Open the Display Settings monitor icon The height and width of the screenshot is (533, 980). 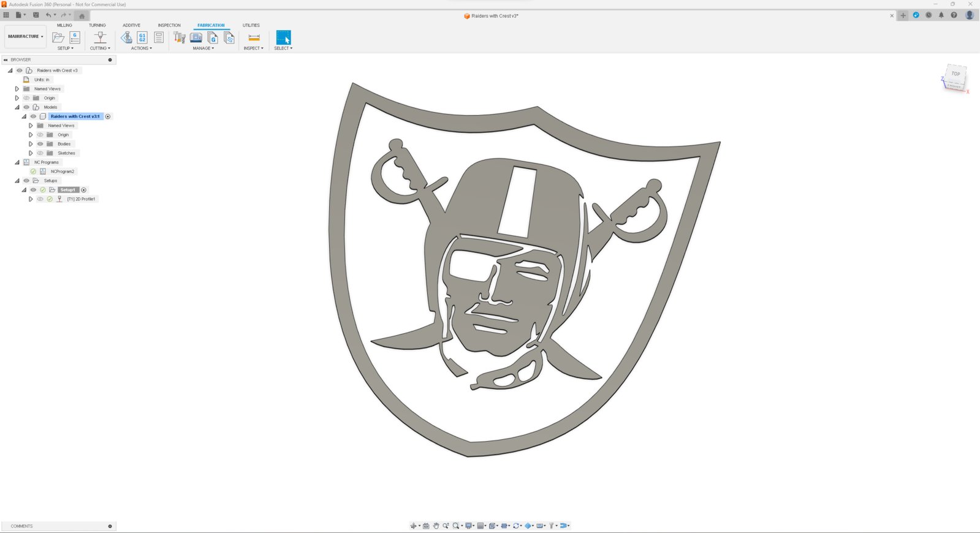tap(469, 526)
